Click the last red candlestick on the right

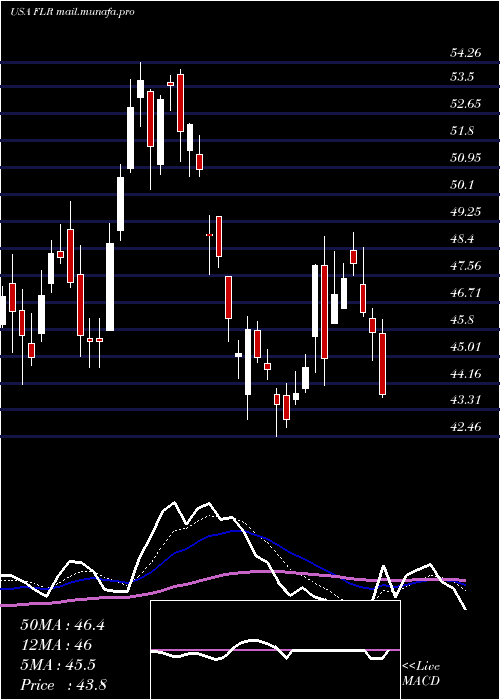point(383,364)
